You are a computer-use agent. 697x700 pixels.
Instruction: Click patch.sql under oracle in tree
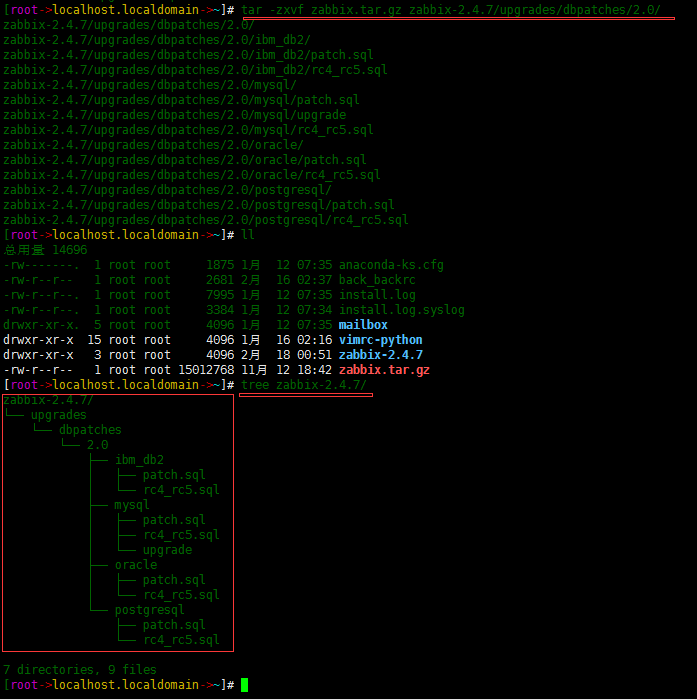[x=174, y=580]
